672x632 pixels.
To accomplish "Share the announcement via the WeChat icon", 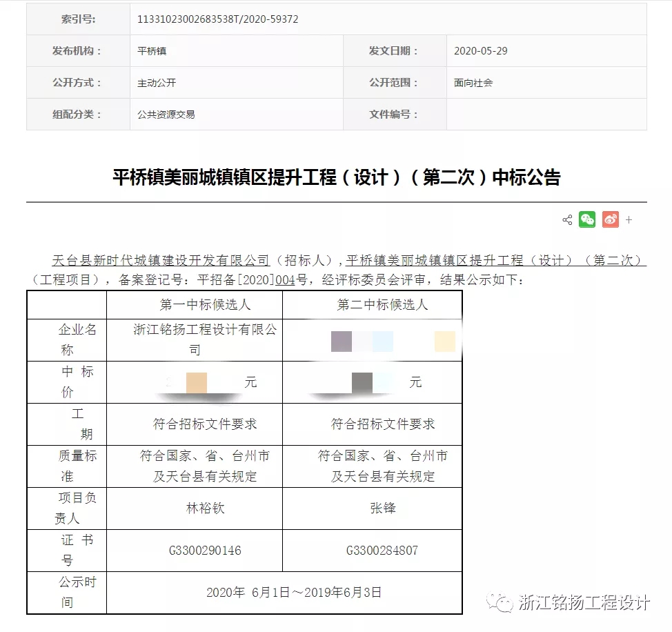I will 587,219.
